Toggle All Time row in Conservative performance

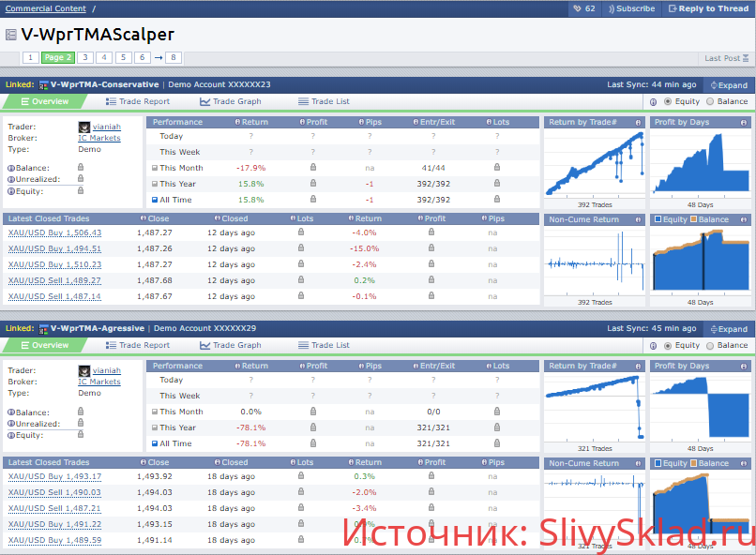(x=155, y=200)
